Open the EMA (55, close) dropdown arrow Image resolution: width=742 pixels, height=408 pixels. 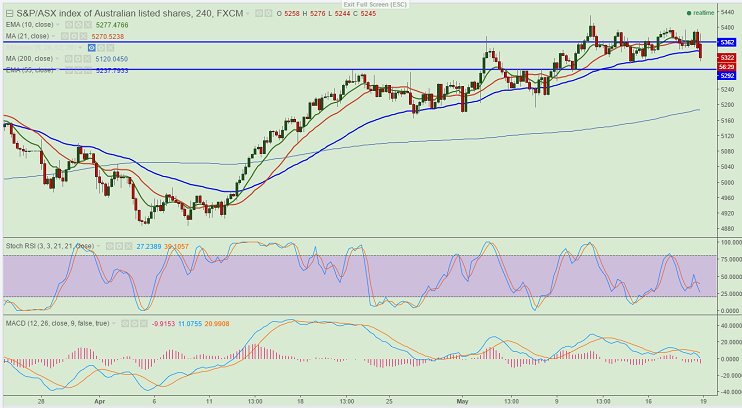pos(58,70)
